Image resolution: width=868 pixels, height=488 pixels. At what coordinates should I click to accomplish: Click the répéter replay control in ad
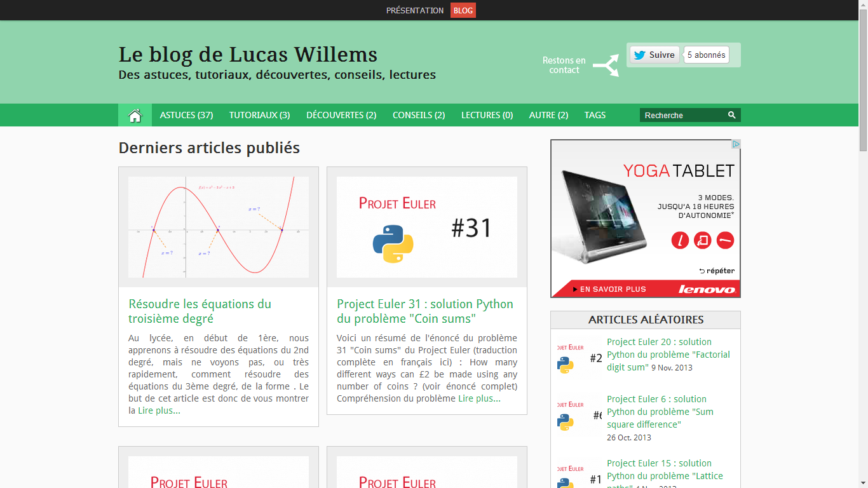click(x=717, y=271)
